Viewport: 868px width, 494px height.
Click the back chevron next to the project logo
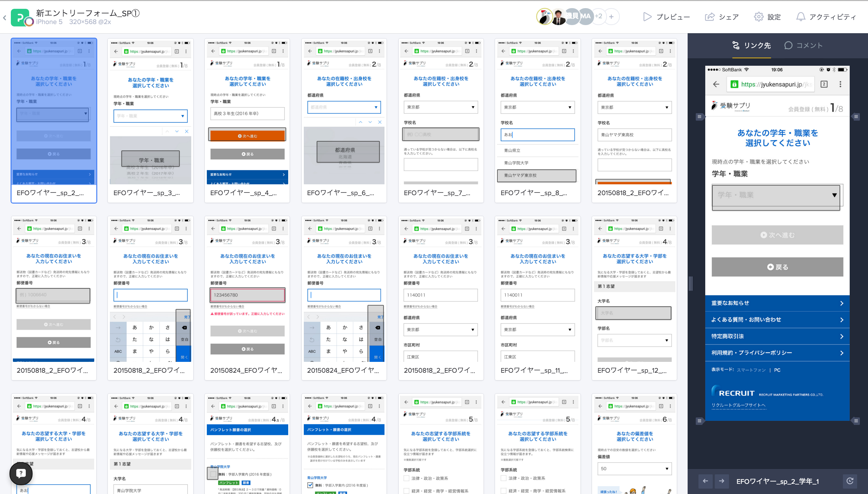(x=5, y=18)
